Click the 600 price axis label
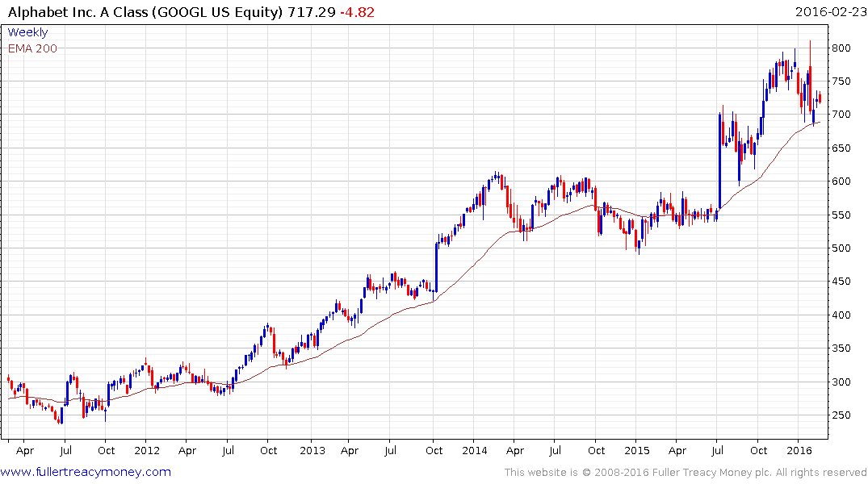 pos(841,181)
